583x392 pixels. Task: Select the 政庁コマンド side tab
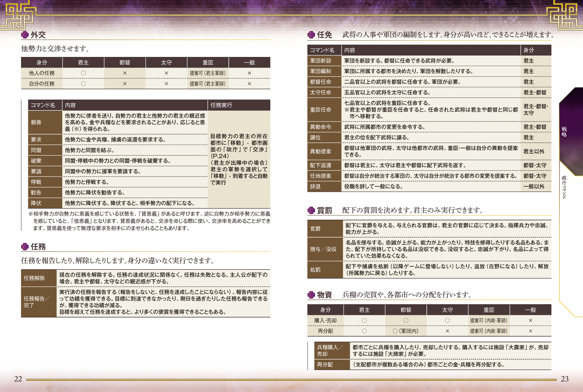click(564, 187)
